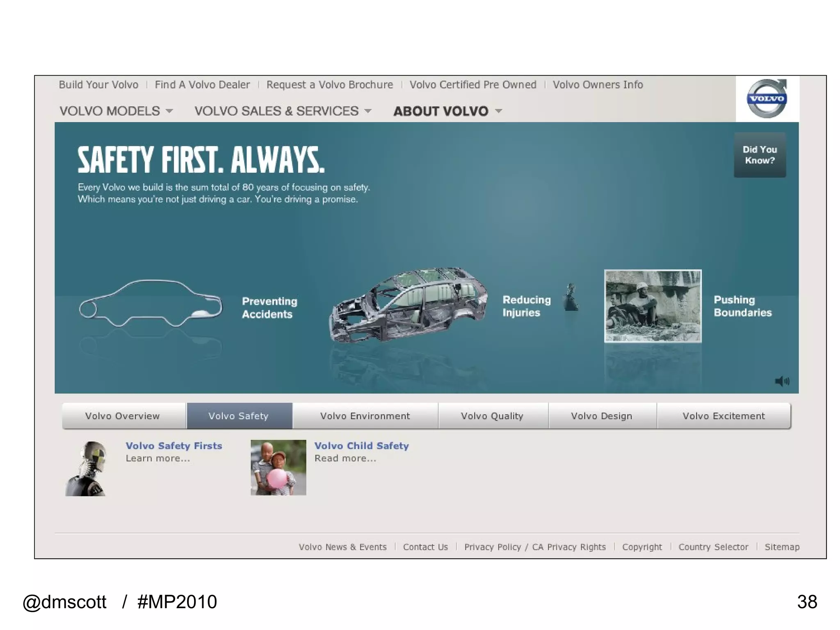Select Reducing Injuries label
Image resolution: width=840 pixels, height=630 pixels.
(x=527, y=306)
